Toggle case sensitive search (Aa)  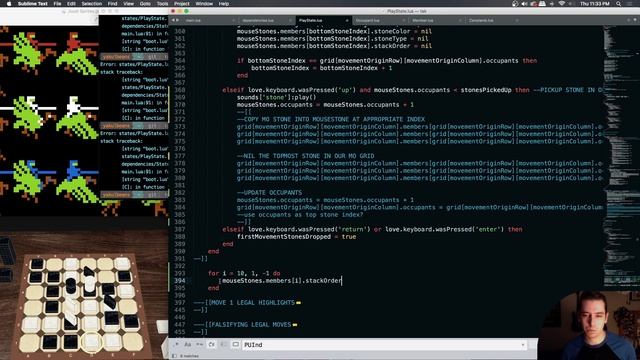click(x=188, y=344)
